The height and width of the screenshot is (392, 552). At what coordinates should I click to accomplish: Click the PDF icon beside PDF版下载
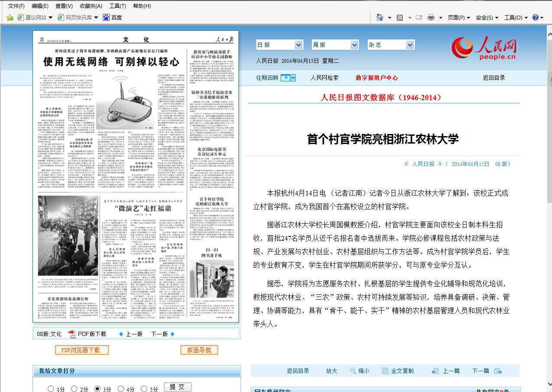click(x=72, y=334)
